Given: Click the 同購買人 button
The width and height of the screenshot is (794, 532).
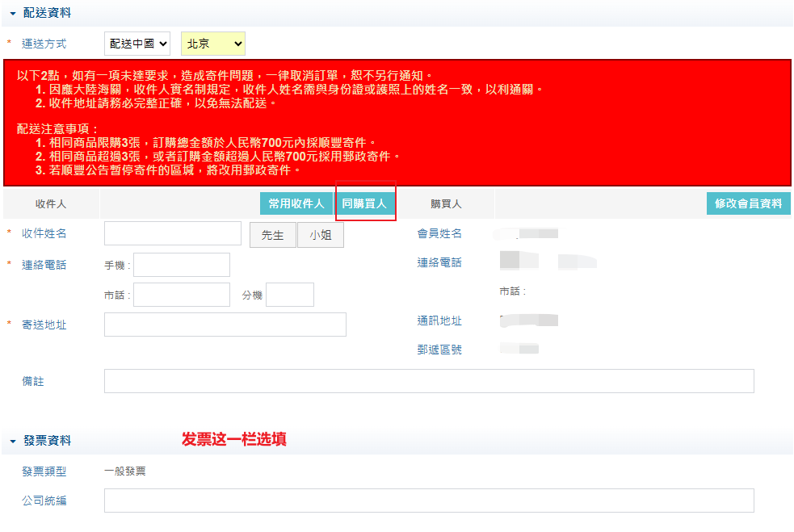Looking at the screenshot, I should (364, 204).
